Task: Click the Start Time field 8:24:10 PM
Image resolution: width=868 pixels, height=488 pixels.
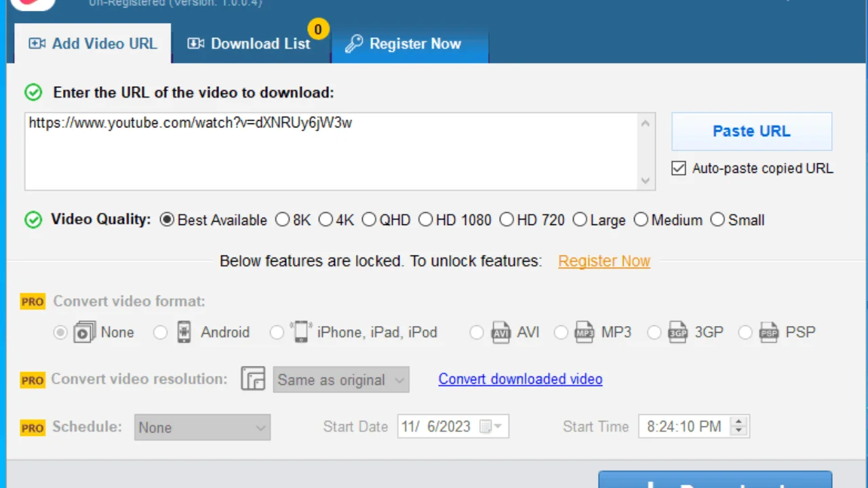Action: (x=694, y=426)
